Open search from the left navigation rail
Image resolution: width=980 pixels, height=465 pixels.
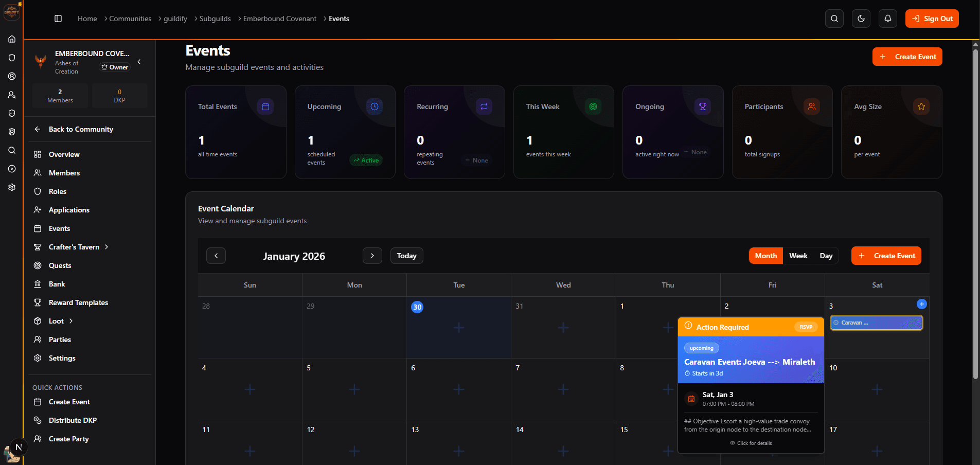[x=11, y=150]
